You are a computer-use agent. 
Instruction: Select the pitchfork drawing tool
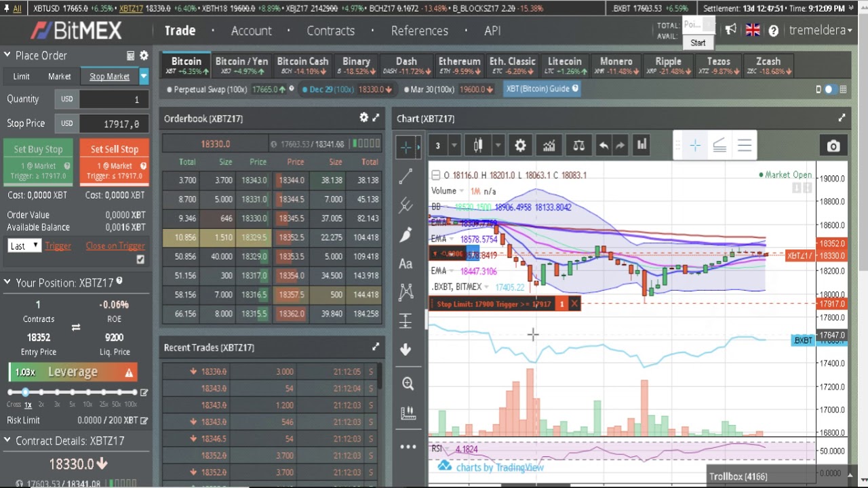[x=406, y=205]
